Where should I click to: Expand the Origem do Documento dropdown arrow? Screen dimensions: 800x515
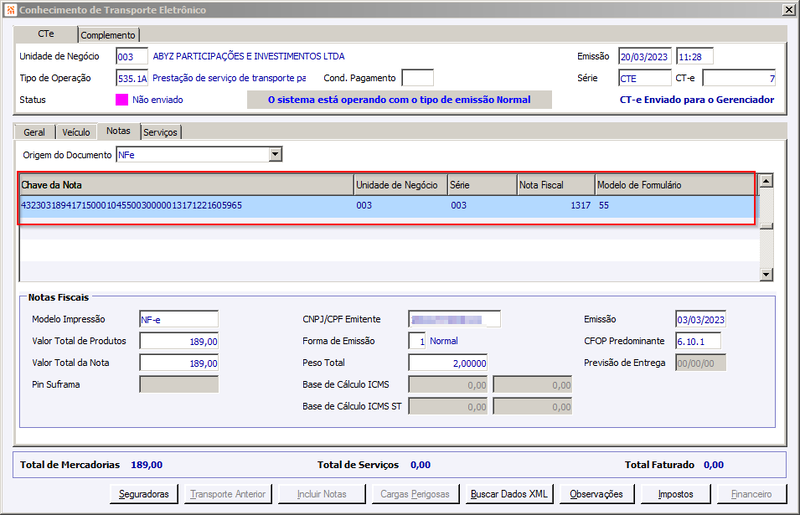pos(276,154)
